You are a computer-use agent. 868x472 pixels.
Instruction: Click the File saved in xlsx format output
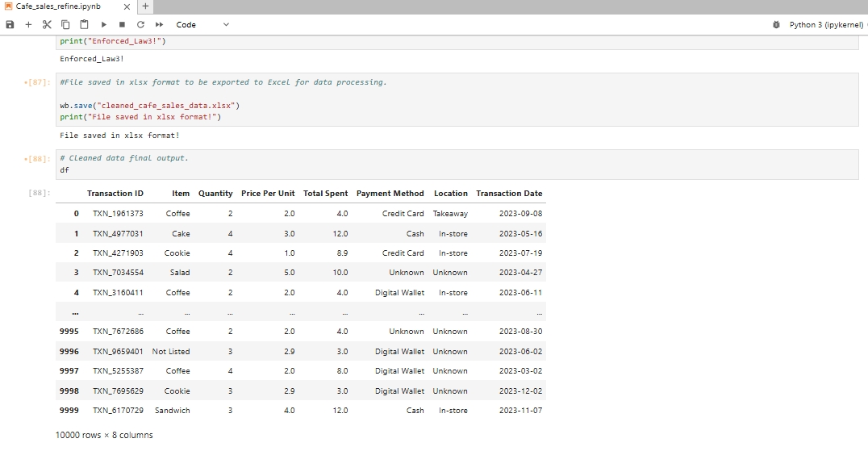coord(119,136)
